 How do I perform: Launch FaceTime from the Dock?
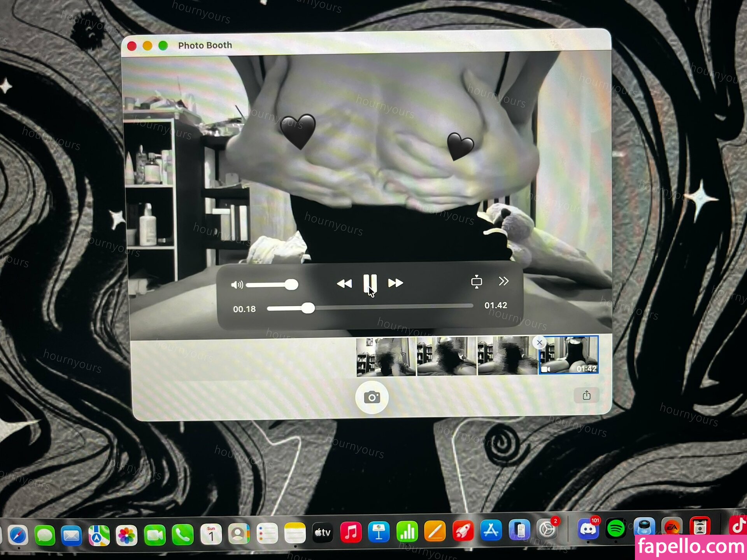154,535
